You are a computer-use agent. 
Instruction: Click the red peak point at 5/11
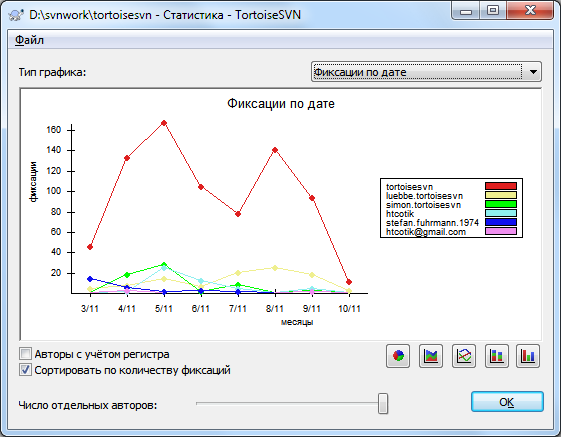pos(164,123)
